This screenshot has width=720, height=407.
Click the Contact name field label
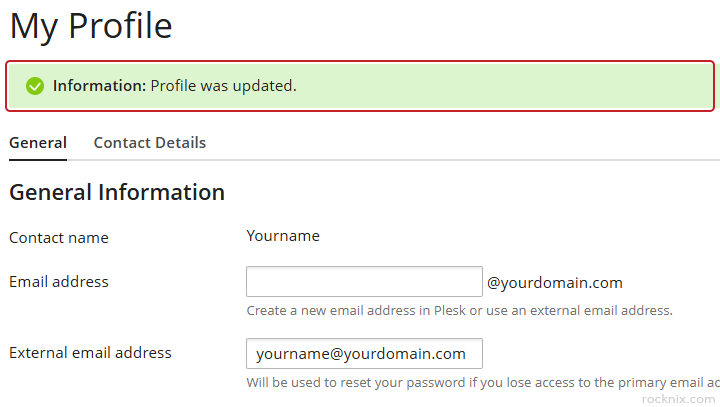click(x=59, y=238)
